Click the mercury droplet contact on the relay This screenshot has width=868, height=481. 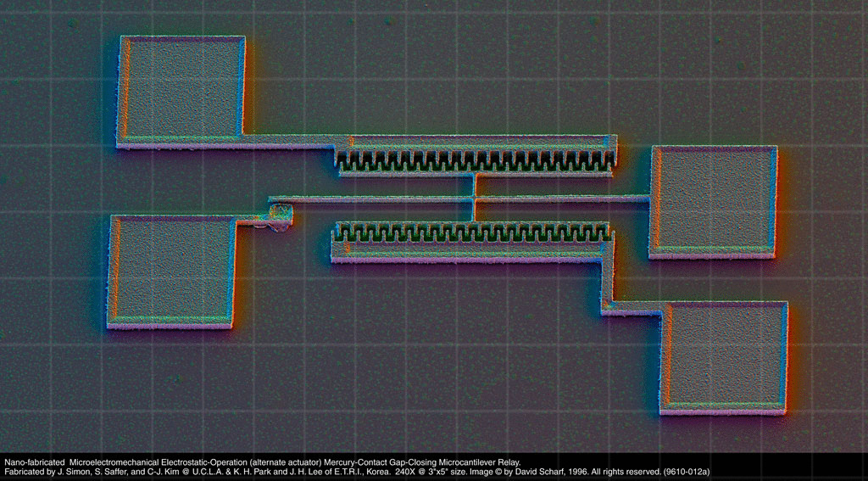280,217
